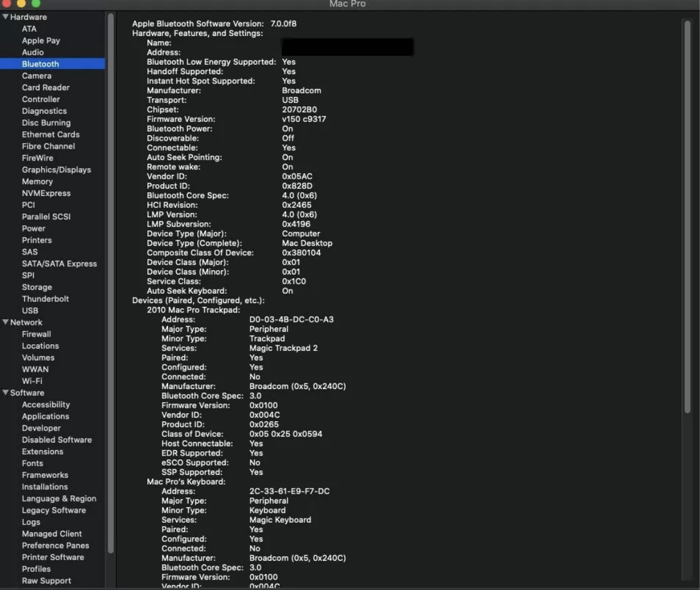Viewport: 700px width, 590px height.
Task: Select Profiles in the sidebar
Action: tap(35, 569)
